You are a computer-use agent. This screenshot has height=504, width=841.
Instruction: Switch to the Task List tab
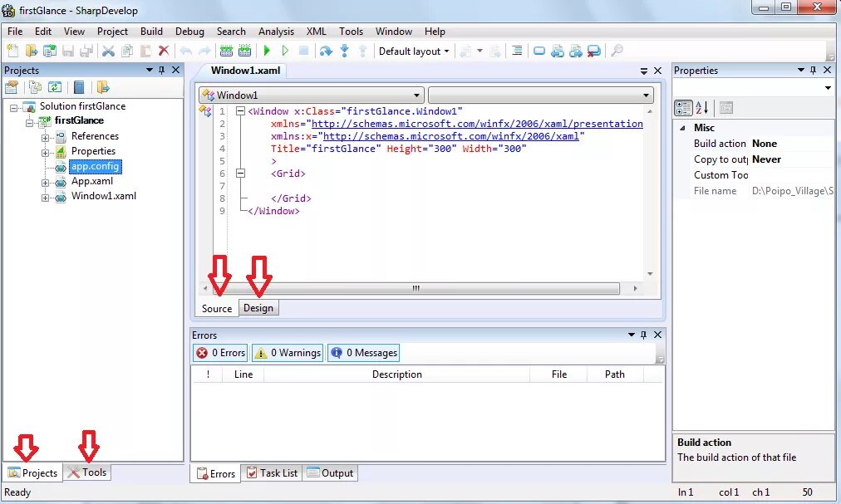coord(272,473)
